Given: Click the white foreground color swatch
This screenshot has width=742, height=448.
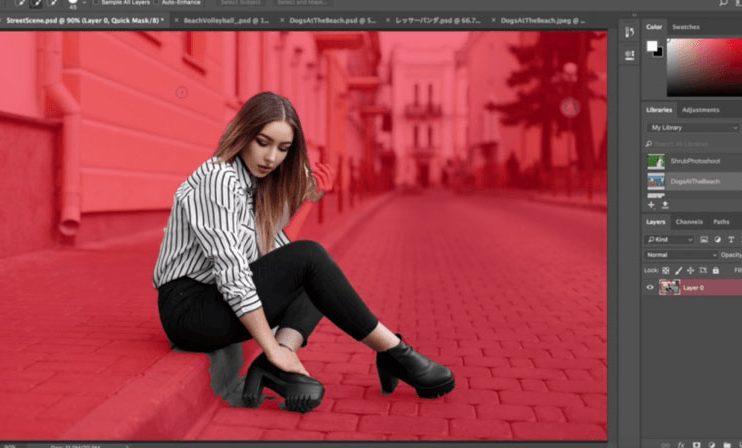Looking at the screenshot, I should 652,46.
